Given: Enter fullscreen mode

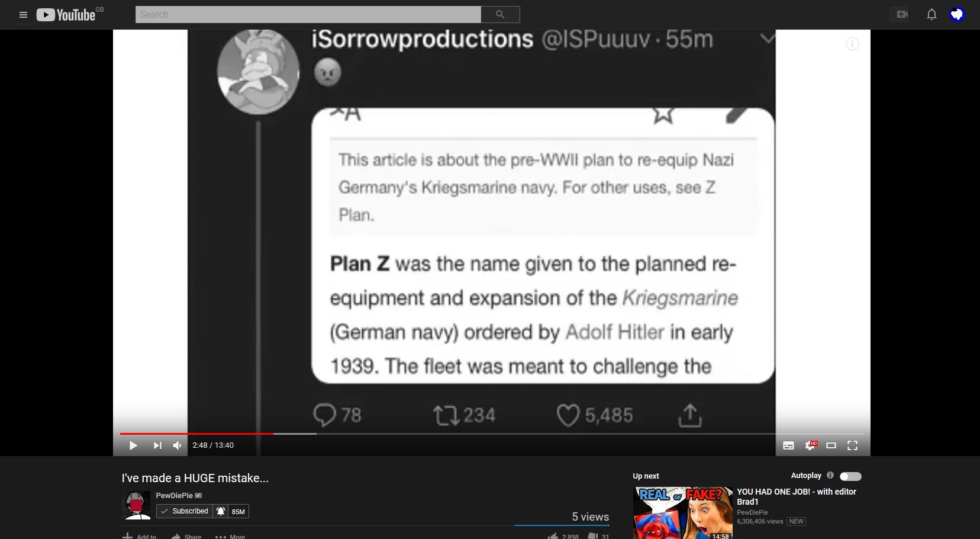Looking at the screenshot, I should pyautogui.click(x=852, y=445).
